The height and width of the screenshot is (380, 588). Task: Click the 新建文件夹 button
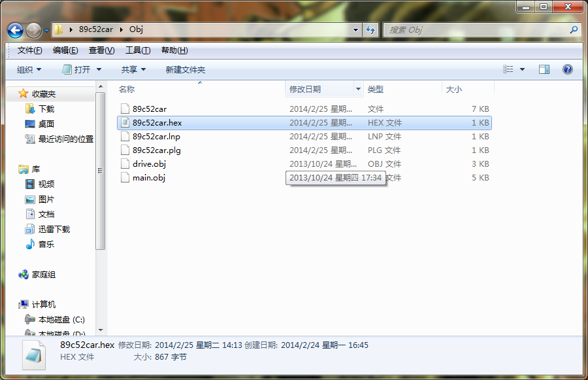[185, 69]
